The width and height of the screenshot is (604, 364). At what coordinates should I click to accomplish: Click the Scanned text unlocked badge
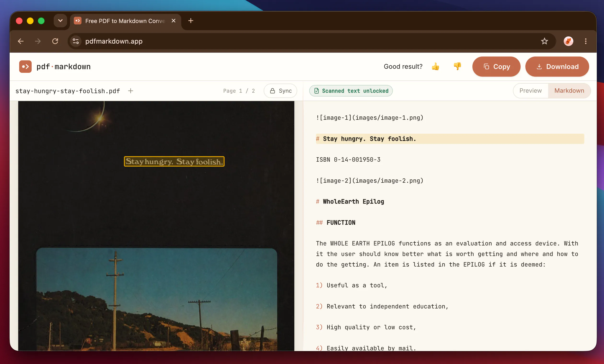[x=351, y=91]
